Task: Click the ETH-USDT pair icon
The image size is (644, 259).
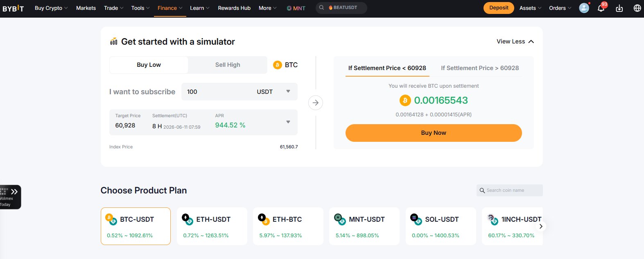Action: [188, 219]
